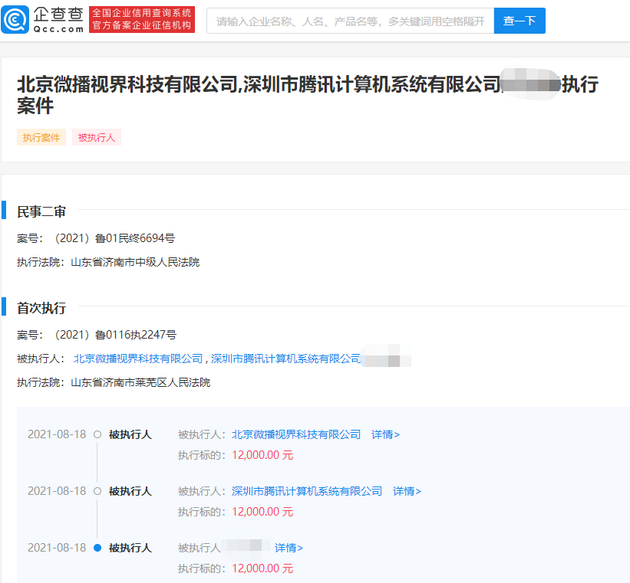Open 详情 for 北京微播视界科技有限公司 entry
This screenshot has height=583, width=630.
coord(385,434)
